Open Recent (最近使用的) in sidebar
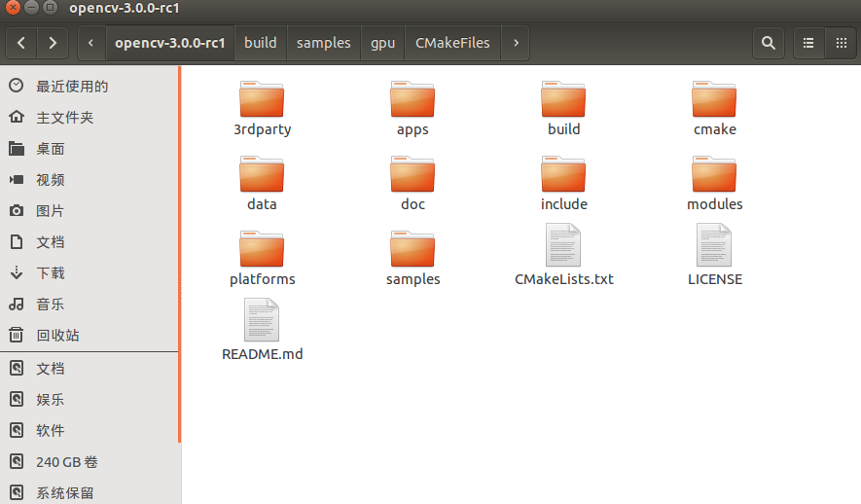 coord(89,87)
